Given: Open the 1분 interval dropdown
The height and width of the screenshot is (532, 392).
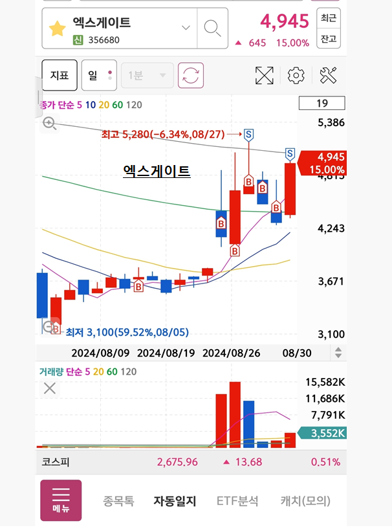Looking at the screenshot, I should click(x=147, y=75).
